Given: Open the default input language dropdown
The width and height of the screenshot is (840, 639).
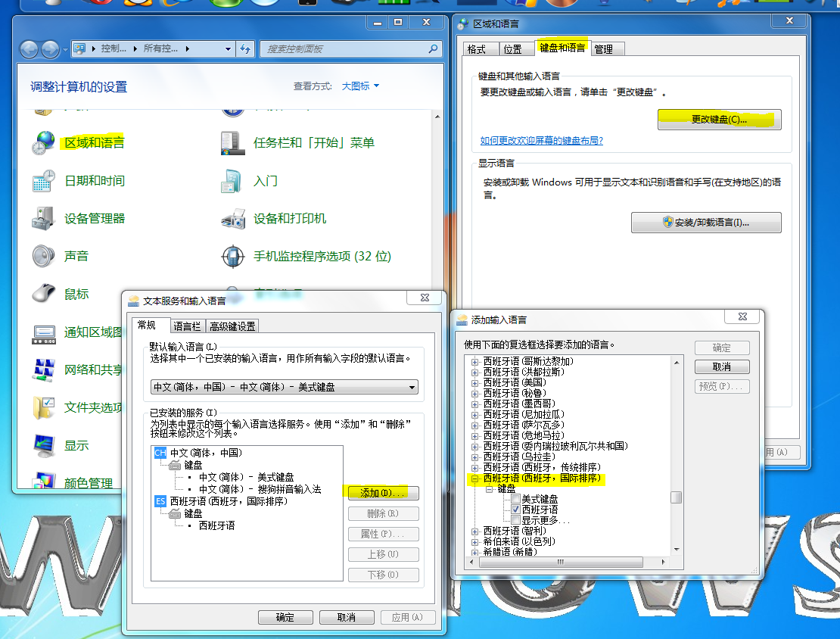Looking at the screenshot, I should pos(284,387).
